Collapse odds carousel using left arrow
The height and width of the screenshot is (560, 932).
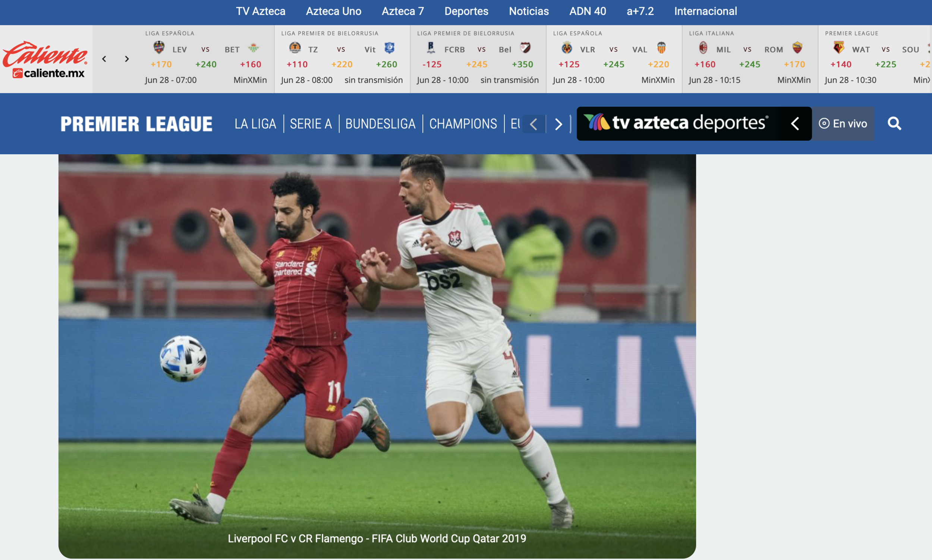point(103,58)
